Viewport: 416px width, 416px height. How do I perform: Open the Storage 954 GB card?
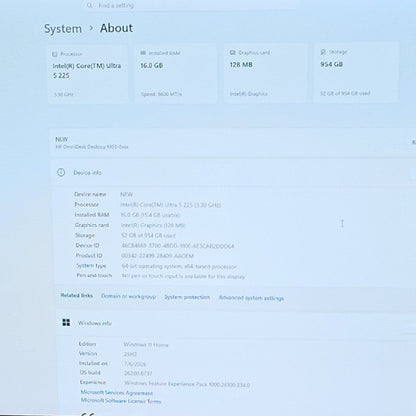(x=356, y=72)
